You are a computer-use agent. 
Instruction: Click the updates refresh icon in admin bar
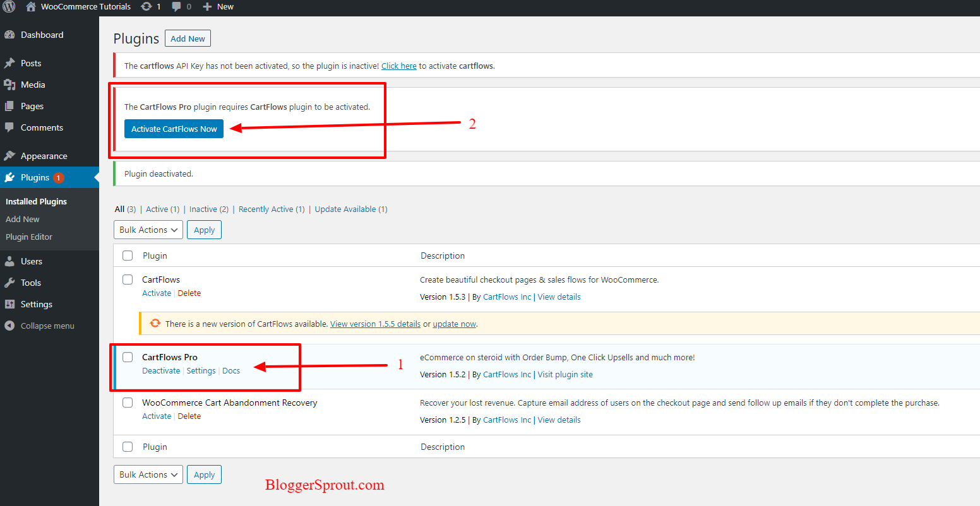tap(146, 6)
